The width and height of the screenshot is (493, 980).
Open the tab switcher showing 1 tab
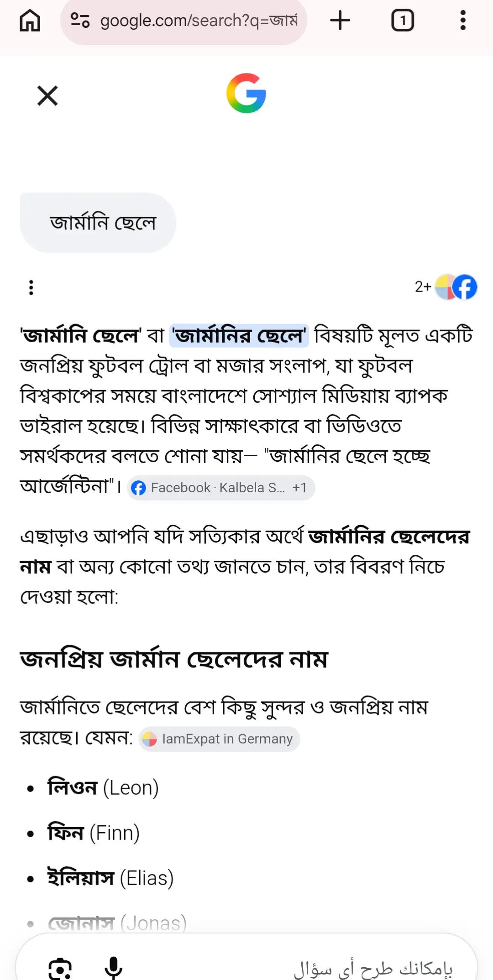click(x=403, y=21)
